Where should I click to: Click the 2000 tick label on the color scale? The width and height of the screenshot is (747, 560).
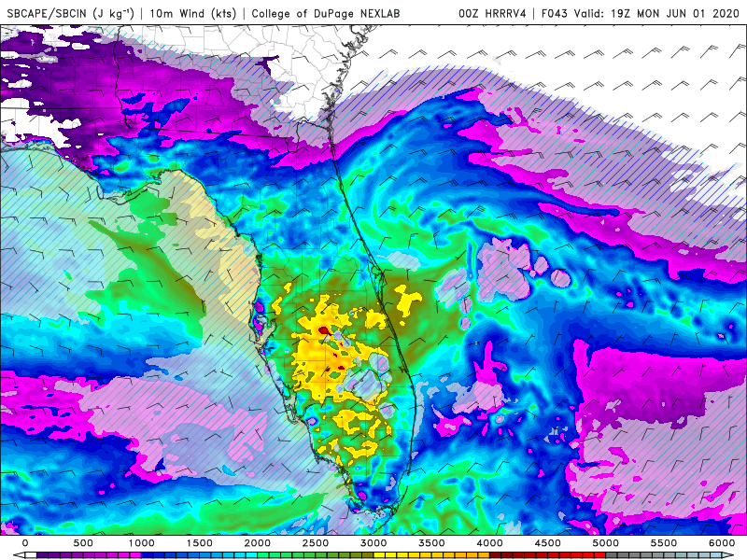click(258, 543)
